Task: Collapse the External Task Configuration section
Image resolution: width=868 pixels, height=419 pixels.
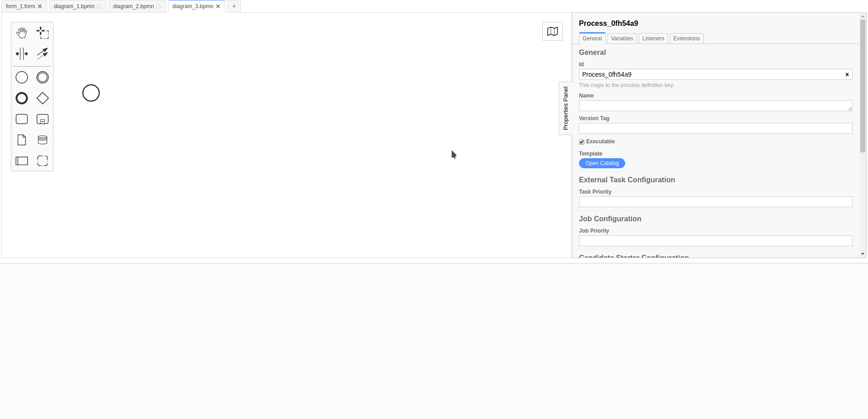Action: (627, 180)
